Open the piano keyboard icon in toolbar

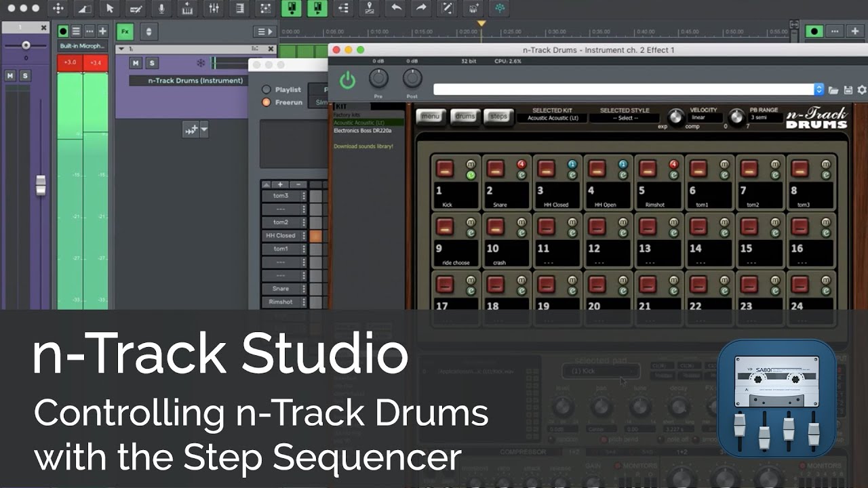tap(188, 8)
